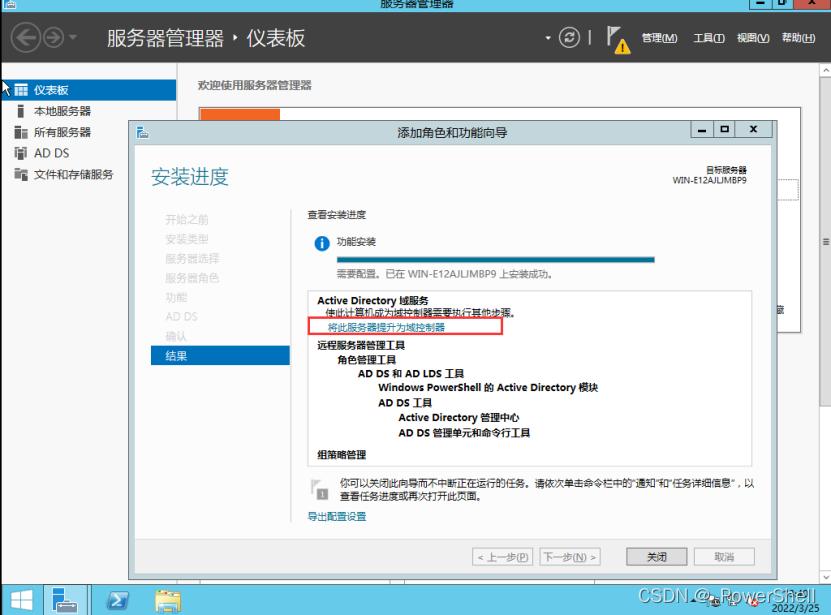This screenshot has height=615, width=831.
Task: Click the notification flag icon in wizard note
Action: (320, 489)
